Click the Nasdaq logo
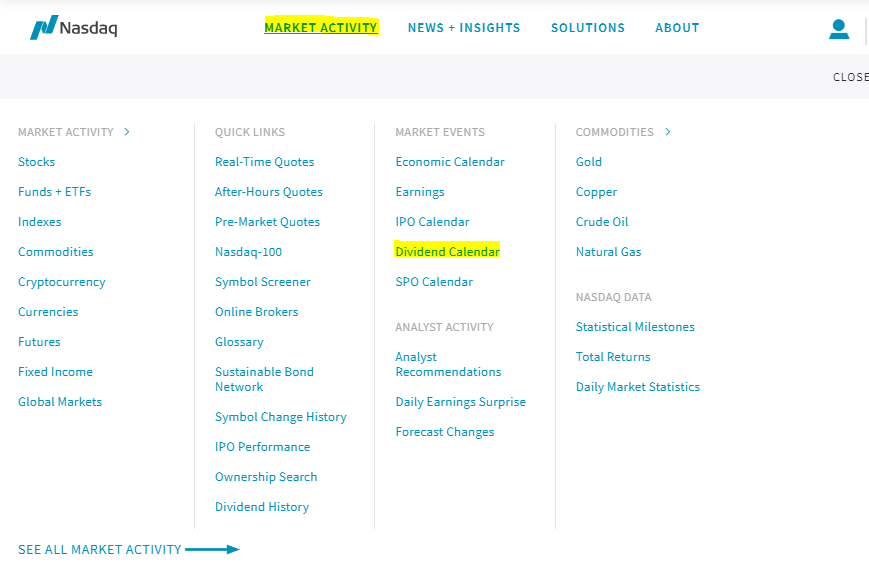The image size is (869, 582). (74, 27)
